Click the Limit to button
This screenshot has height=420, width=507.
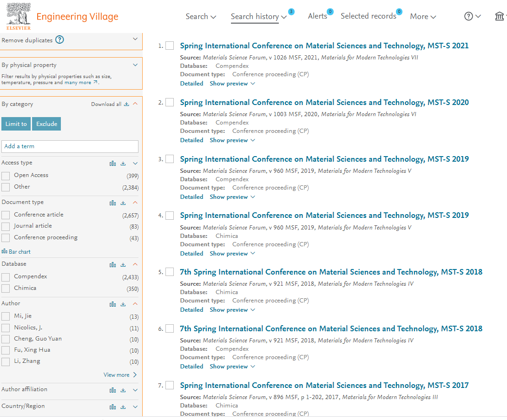(16, 124)
